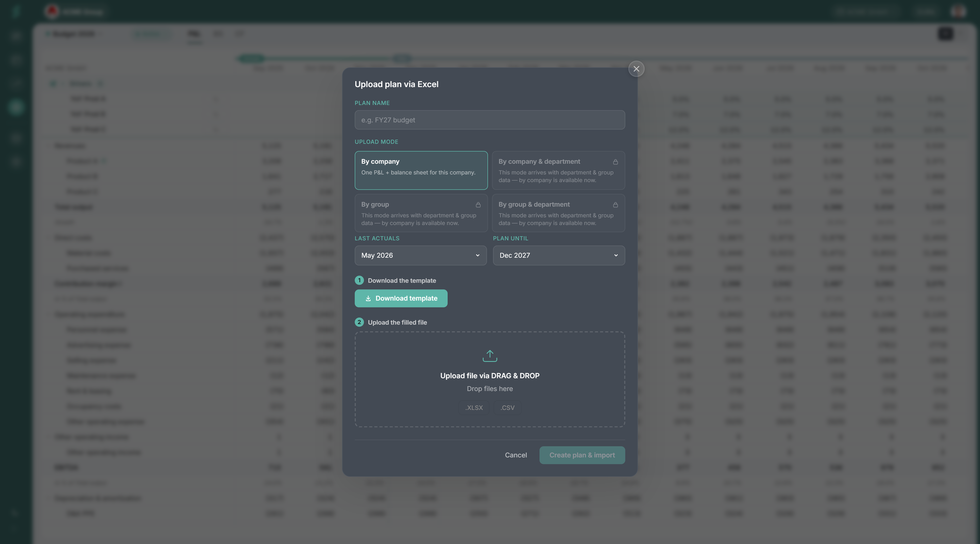Click the upload arrow icon in drop zone

point(489,356)
